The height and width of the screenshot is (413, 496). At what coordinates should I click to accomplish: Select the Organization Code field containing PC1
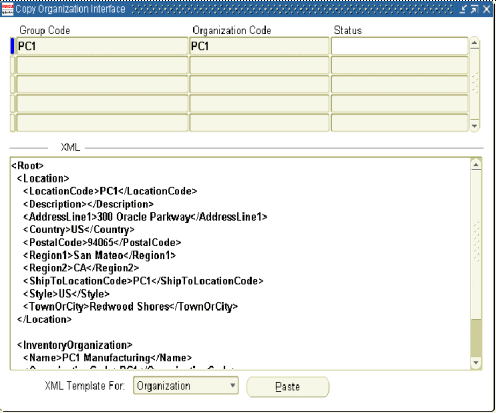259,46
